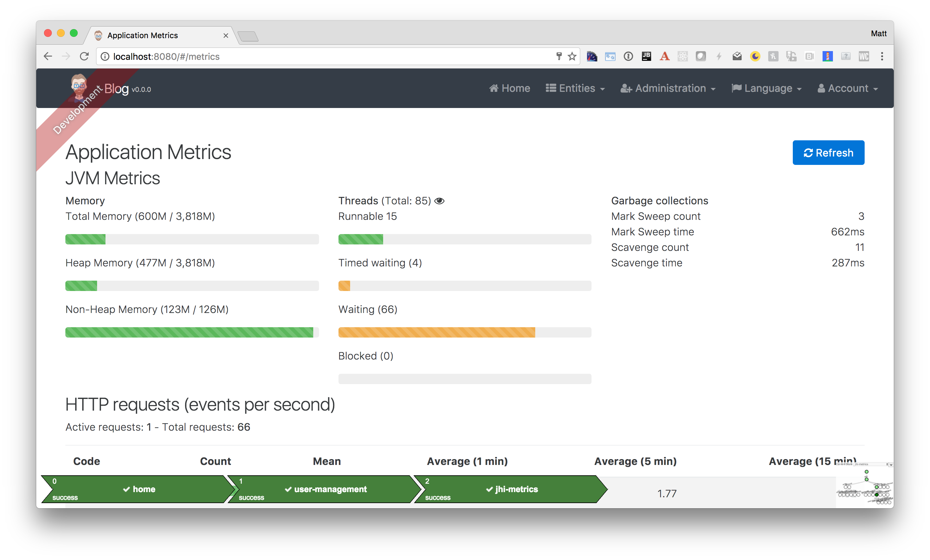Open the Account menu options
The width and height of the screenshot is (930, 560).
(847, 88)
